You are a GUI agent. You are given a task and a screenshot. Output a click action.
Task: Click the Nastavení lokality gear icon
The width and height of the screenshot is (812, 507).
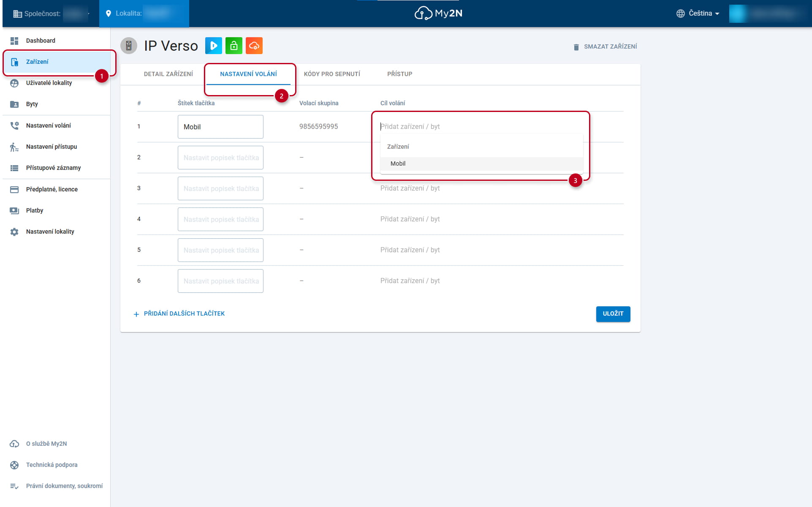pos(14,232)
